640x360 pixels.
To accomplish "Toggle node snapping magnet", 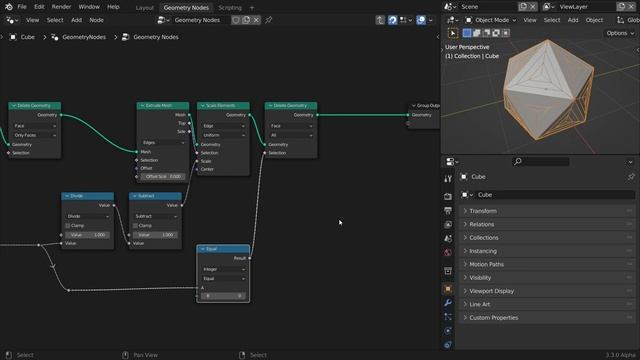I will [x=393, y=20].
